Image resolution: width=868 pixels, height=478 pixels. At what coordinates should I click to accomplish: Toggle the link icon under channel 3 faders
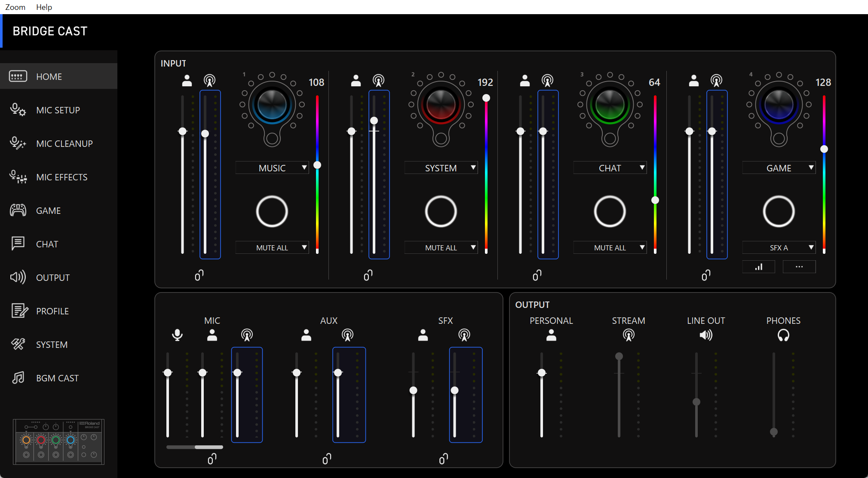click(537, 275)
